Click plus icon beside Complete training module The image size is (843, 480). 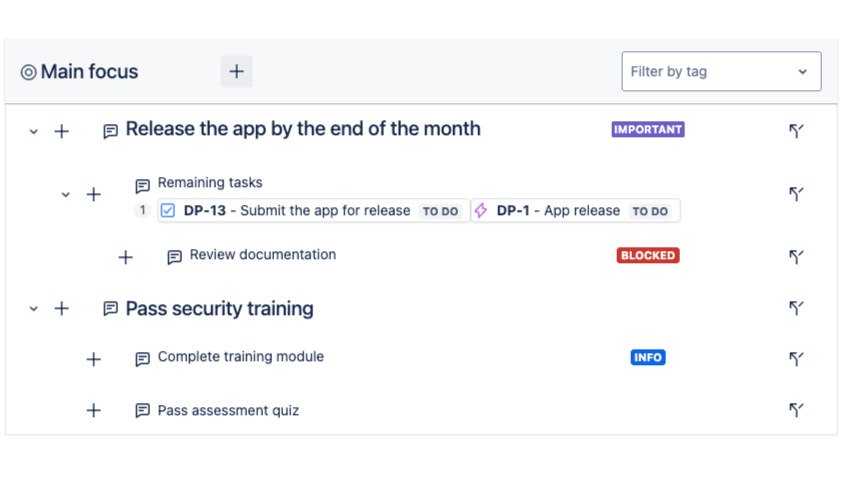click(94, 359)
